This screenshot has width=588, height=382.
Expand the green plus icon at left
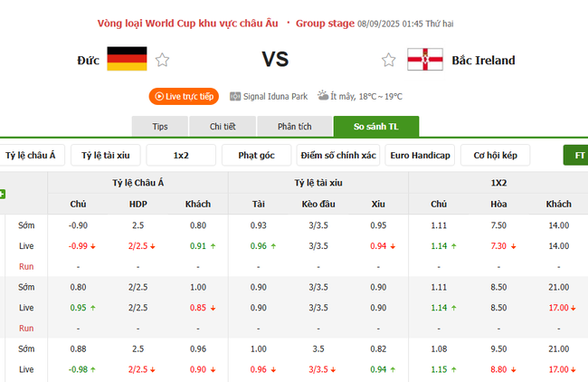click(x=3, y=194)
